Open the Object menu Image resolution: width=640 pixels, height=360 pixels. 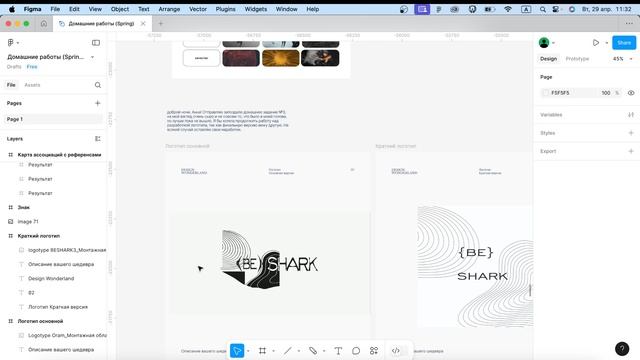(120, 9)
